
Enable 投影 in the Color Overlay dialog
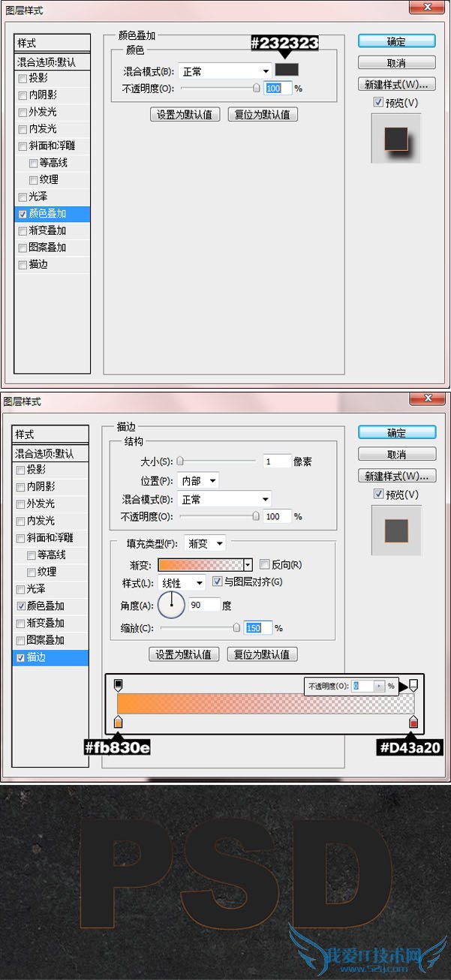point(23,79)
